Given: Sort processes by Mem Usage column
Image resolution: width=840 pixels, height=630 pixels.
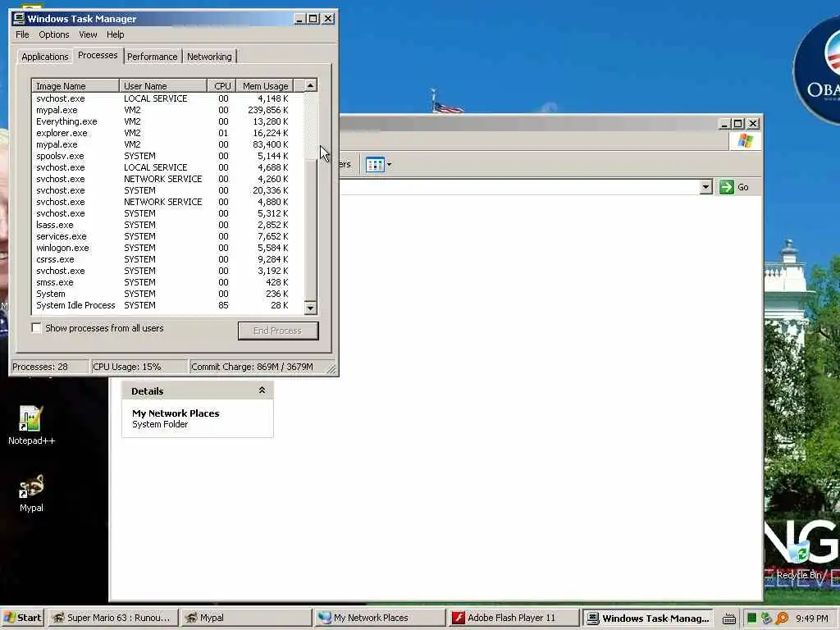Looking at the screenshot, I should 265,85.
